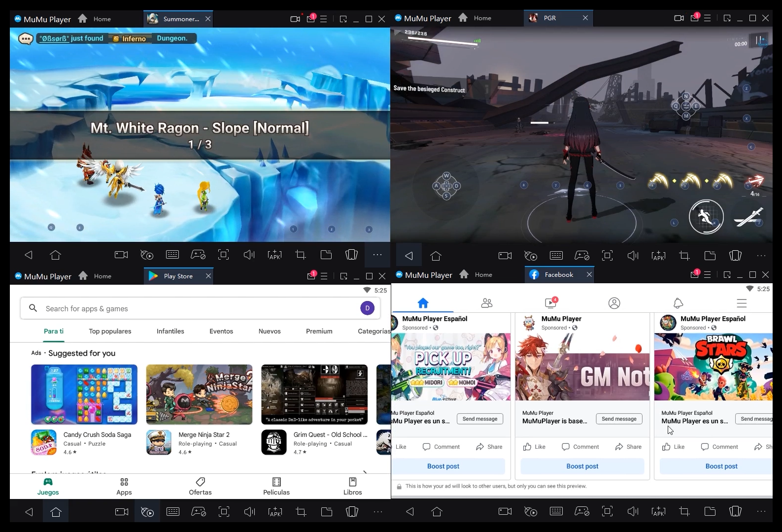Open Juegos in Play Store bottom navigation

(x=48, y=486)
